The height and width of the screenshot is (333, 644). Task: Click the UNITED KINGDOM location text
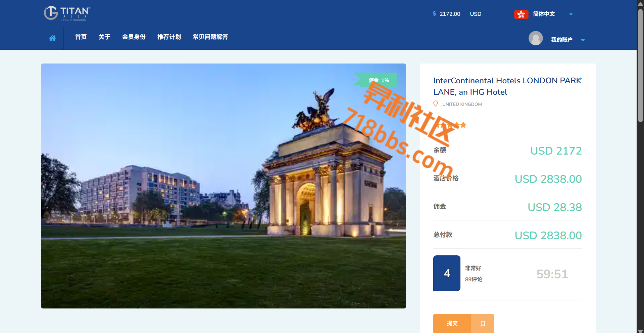(462, 104)
